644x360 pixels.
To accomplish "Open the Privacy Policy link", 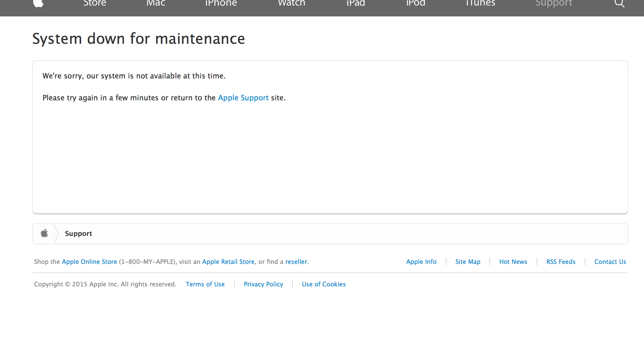I will tap(263, 284).
